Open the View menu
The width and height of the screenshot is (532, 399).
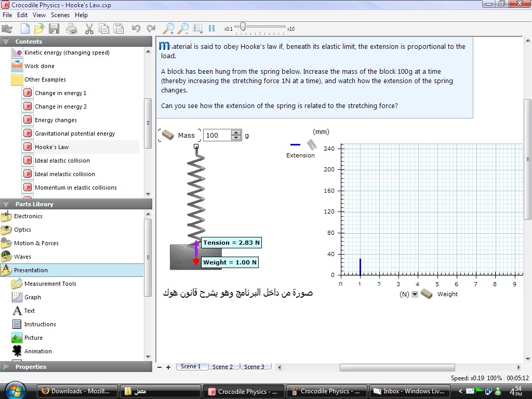(x=39, y=15)
